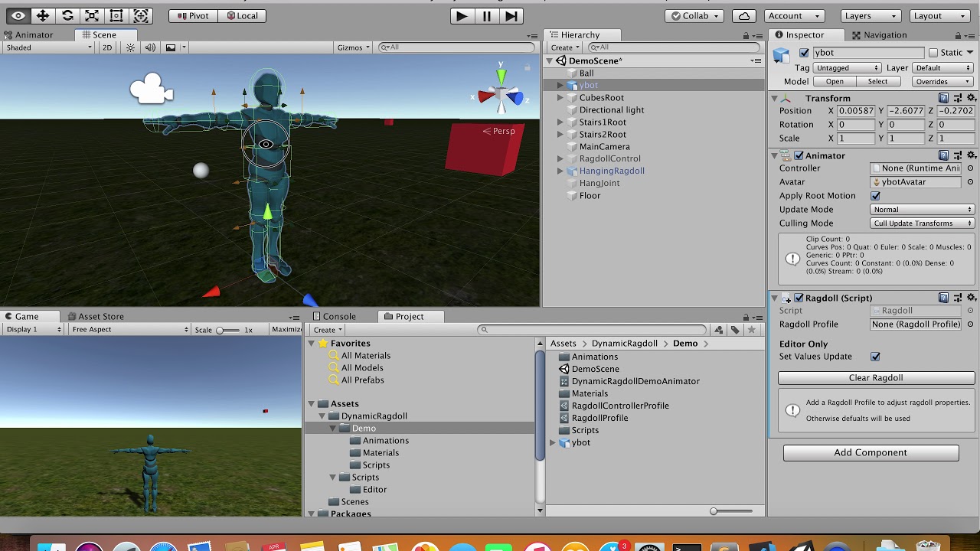Image resolution: width=980 pixels, height=551 pixels.
Task: Open the Account menu button
Action: [795, 15]
